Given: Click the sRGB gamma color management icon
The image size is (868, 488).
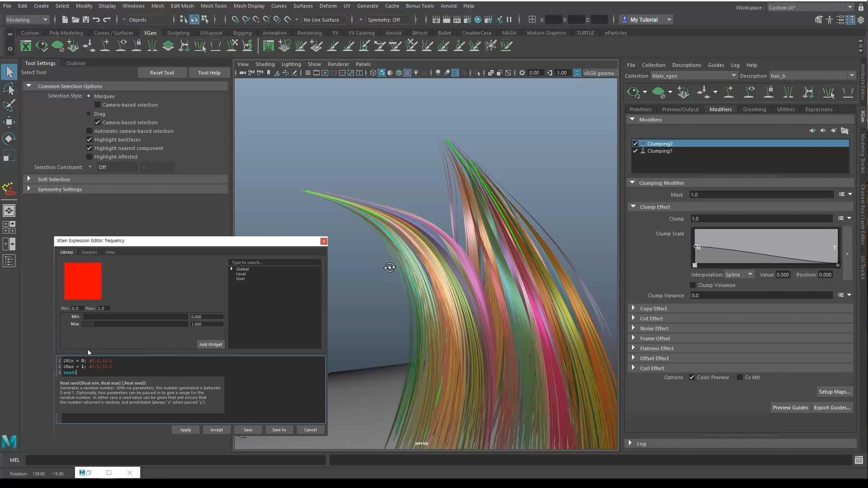Looking at the screenshot, I should [x=577, y=73].
